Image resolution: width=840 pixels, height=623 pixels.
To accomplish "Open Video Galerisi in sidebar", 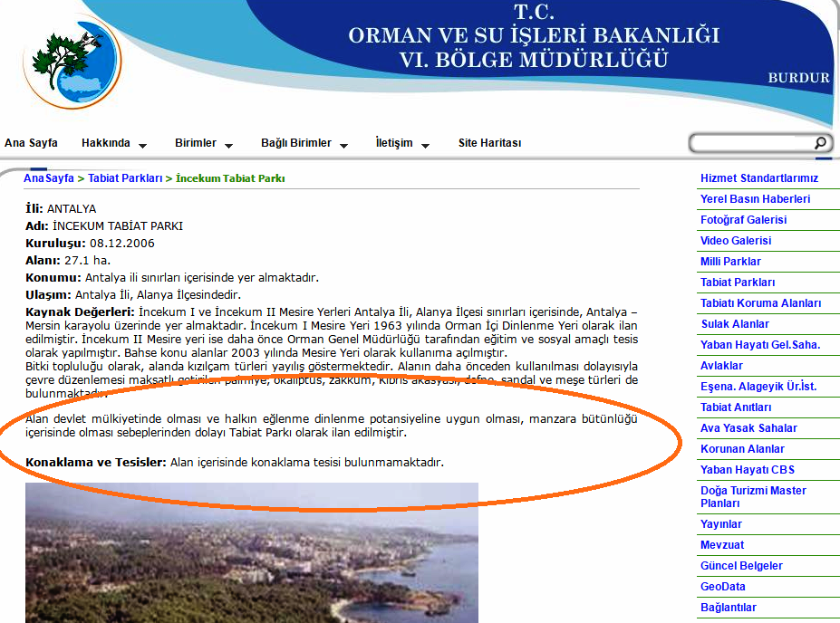I will [x=736, y=241].
